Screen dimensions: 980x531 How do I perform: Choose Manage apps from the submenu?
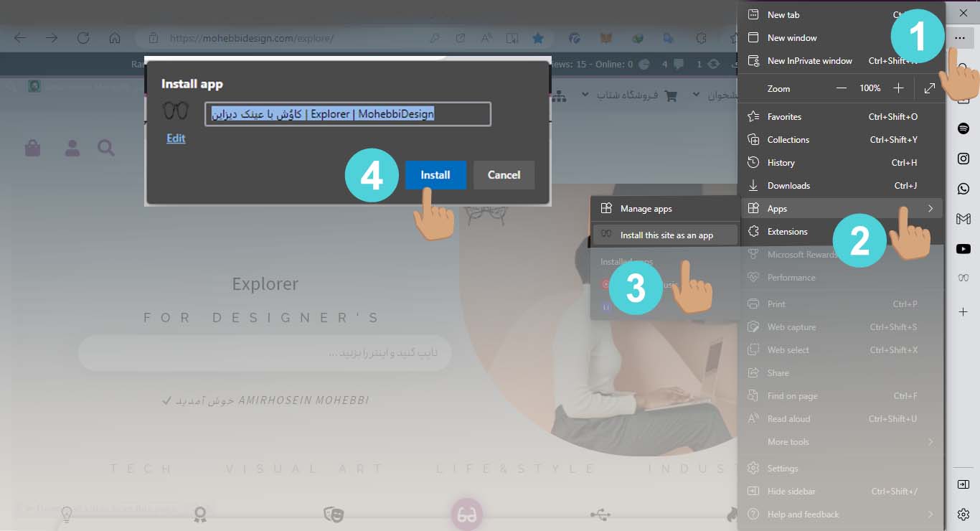[x=646, y=209]
